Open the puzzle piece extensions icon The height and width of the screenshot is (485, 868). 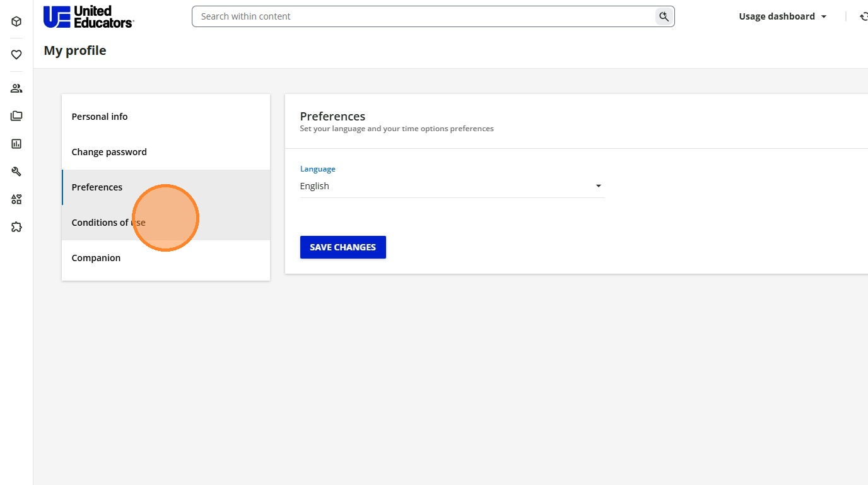(x=16, y=227)
